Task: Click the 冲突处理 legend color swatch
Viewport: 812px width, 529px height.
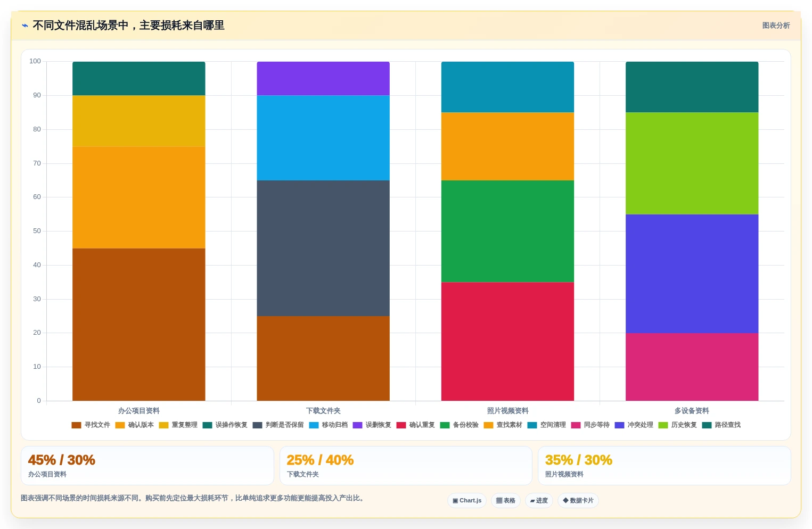Action: coord(619,425)
